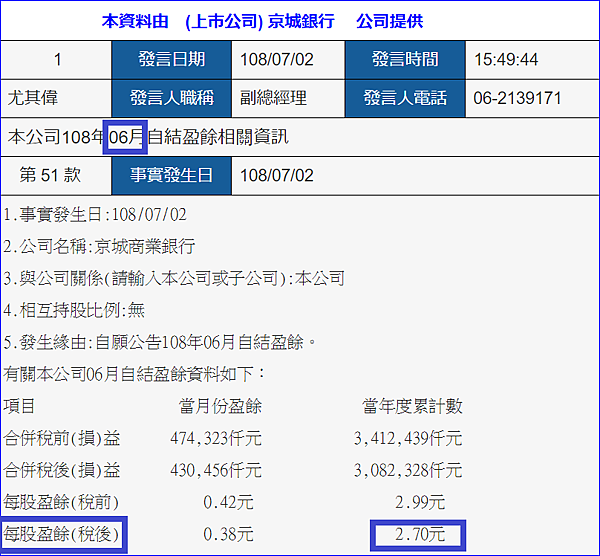Click the value 3,412,439仟元
The image size is (600, 556).
click(x=408, y=438)
